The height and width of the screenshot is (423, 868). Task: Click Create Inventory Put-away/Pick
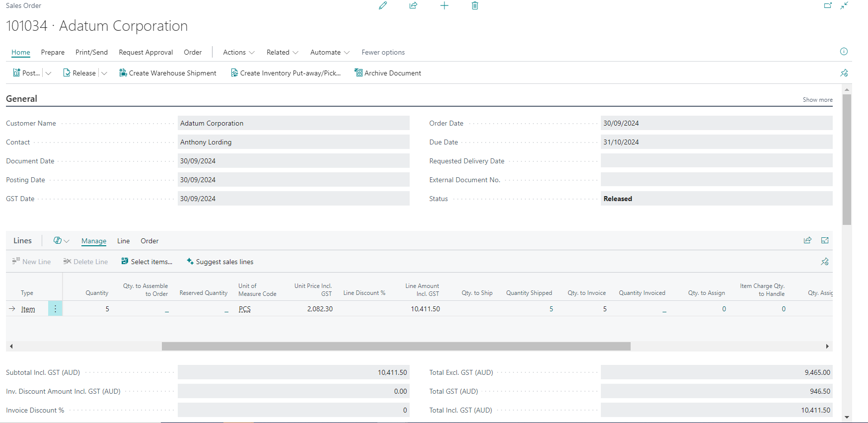[286, 73]
